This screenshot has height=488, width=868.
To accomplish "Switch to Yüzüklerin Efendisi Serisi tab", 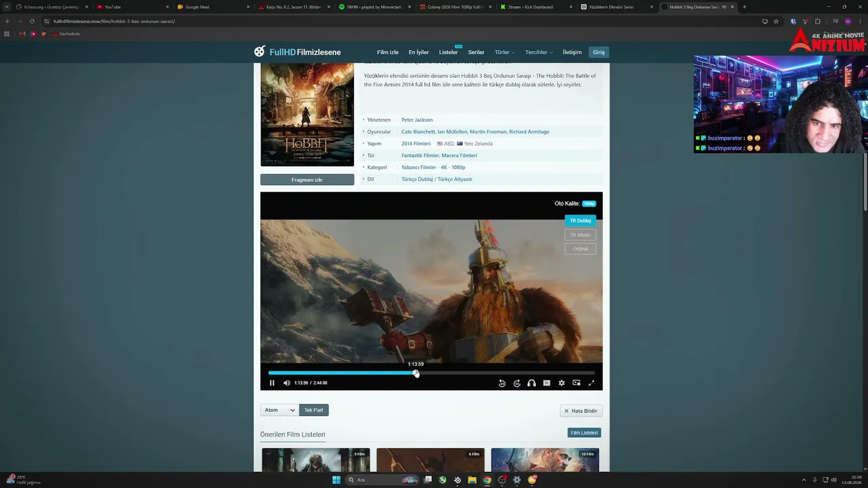I will (617, 7).
